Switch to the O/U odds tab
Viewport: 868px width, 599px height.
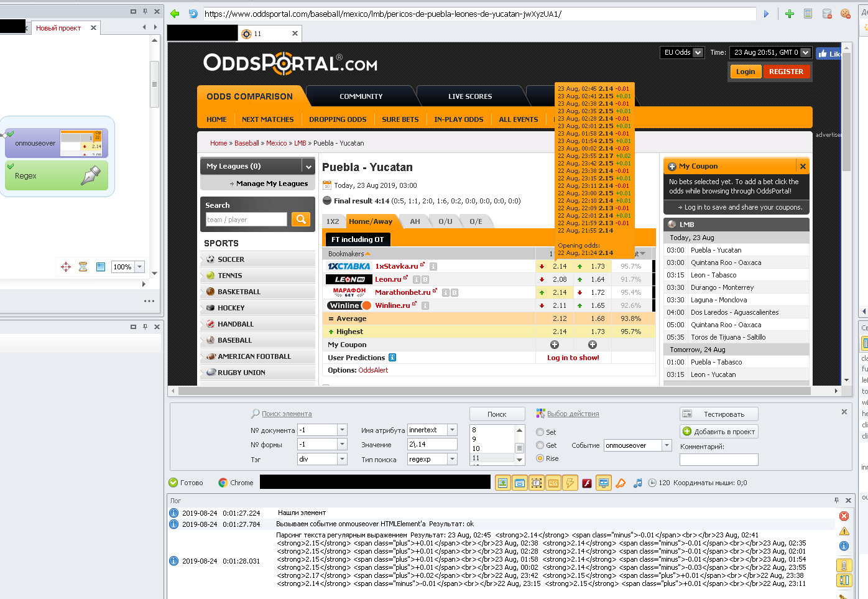point(445,221)
